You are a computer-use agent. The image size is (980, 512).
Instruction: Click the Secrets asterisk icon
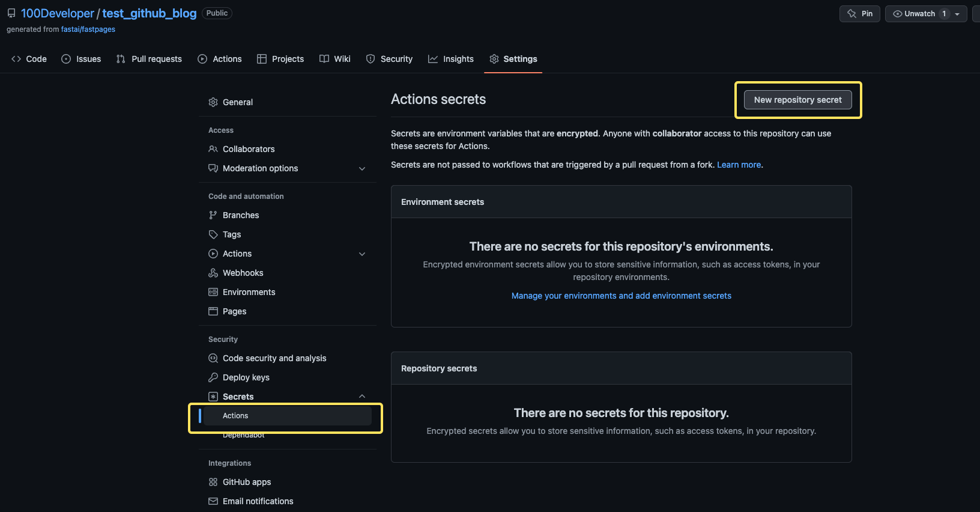pos(213,397)
